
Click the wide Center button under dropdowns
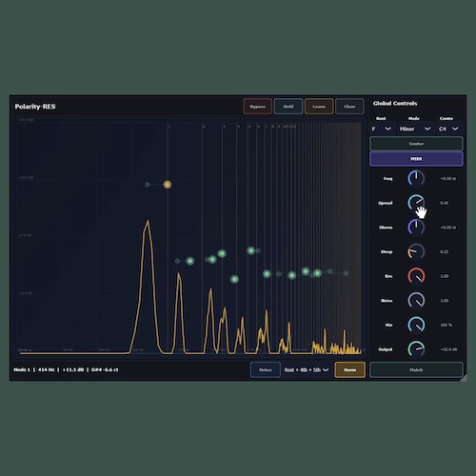point(416,144)
